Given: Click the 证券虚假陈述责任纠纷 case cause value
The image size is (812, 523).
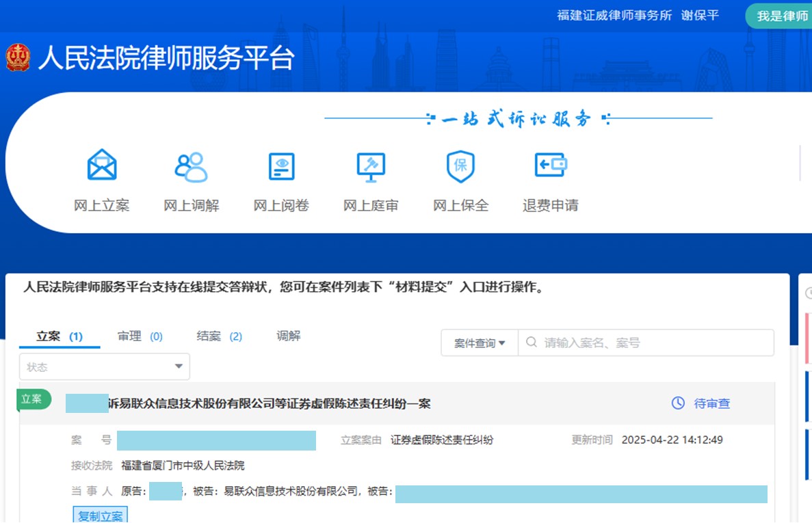Looking at the screenshot, I should point(442,440).
